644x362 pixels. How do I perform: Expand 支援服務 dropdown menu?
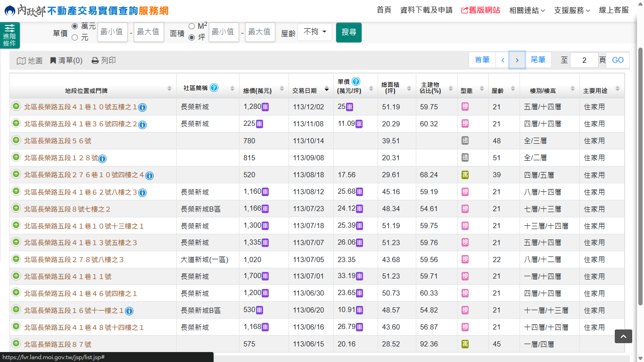[x=572, y=10]
